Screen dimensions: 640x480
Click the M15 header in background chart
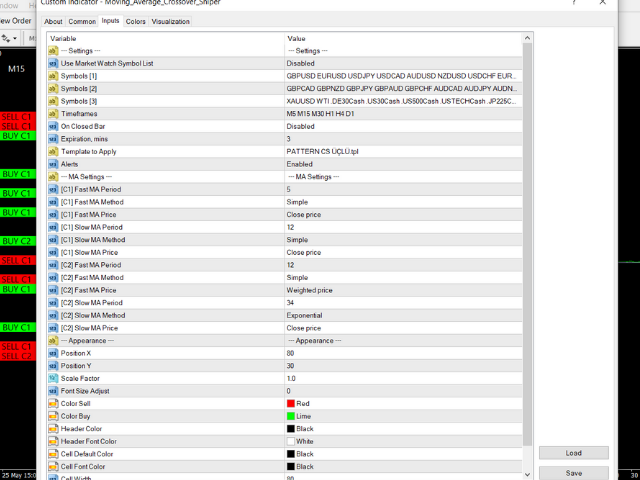pyautogui.click(x=16, y=69)
